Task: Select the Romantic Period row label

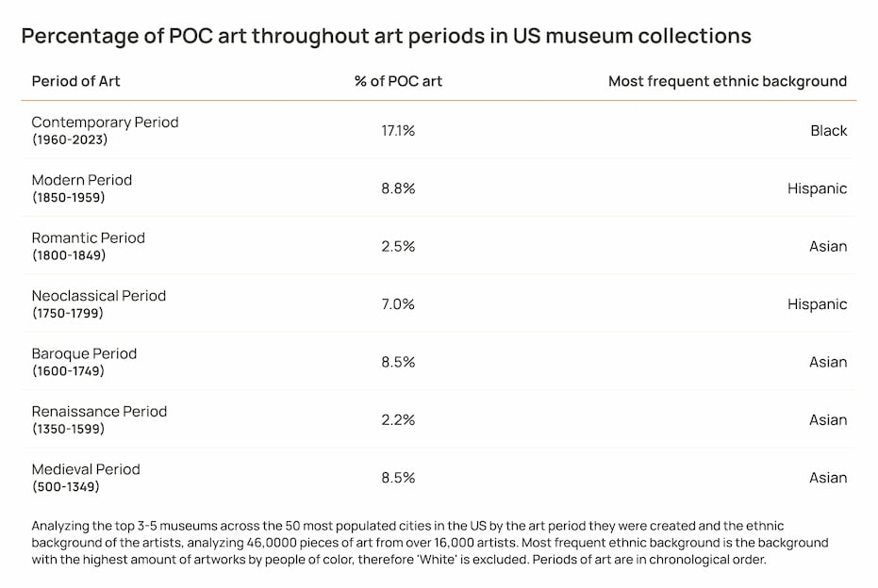Action: (x=89, y=238)
